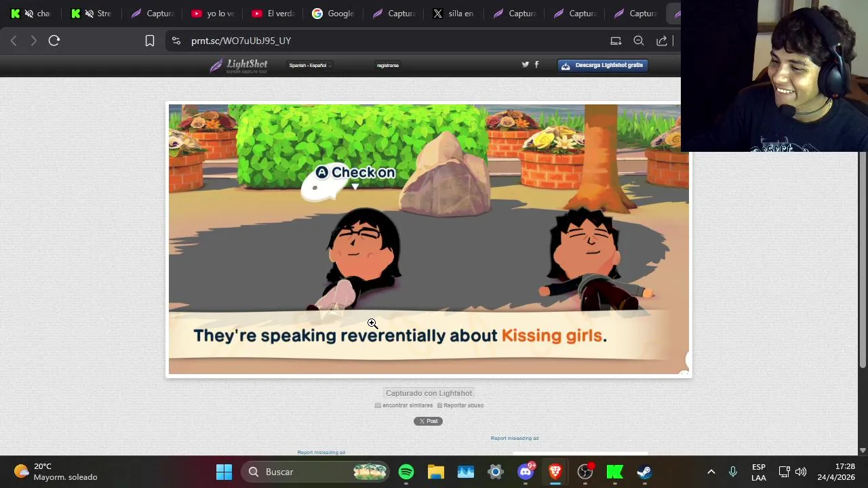Click the Brave browser taskbar icon

(555, 472)
